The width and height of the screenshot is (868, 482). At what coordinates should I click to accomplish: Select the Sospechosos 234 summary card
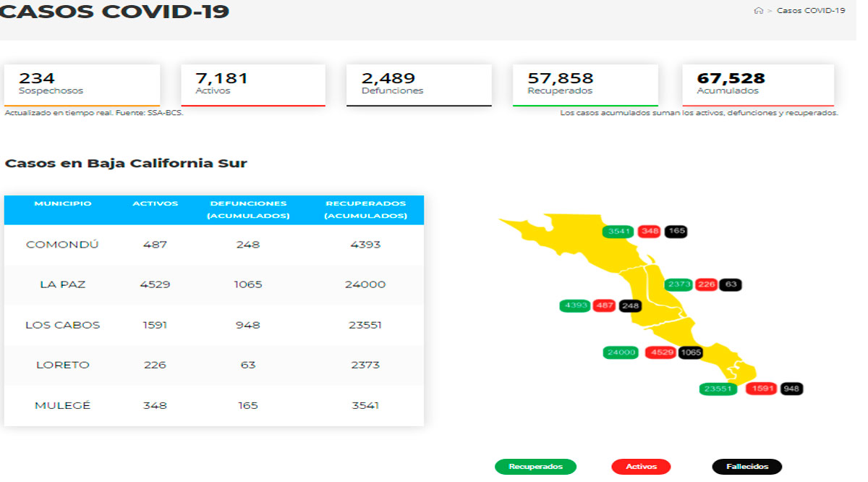point(82,85)
